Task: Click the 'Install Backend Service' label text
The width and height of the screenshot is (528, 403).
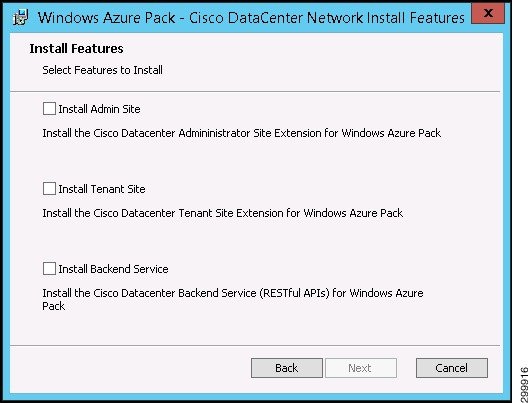Action: point(113,269)
